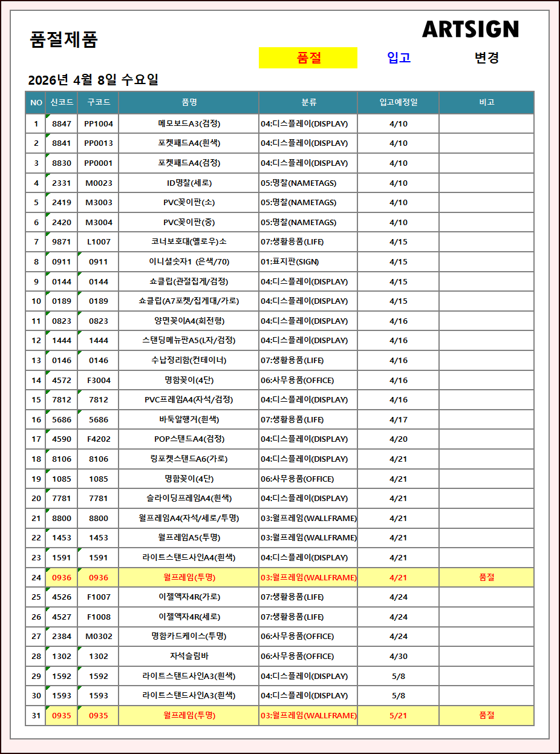Select the 2026년 4월 8일 수요일 date text

[93, 80]
